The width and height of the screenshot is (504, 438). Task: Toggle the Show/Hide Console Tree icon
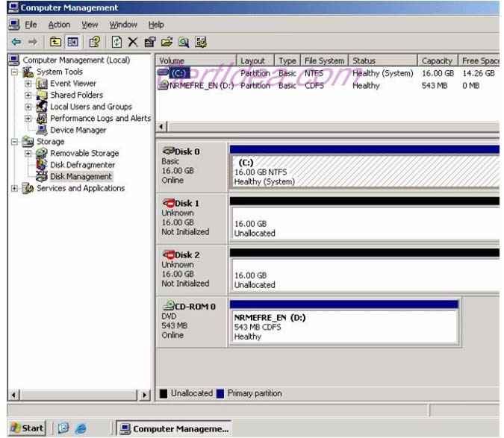72,42
